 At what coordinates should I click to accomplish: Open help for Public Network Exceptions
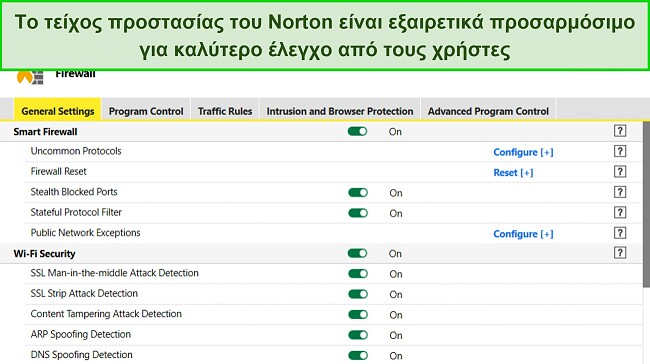tap(620, 233)
